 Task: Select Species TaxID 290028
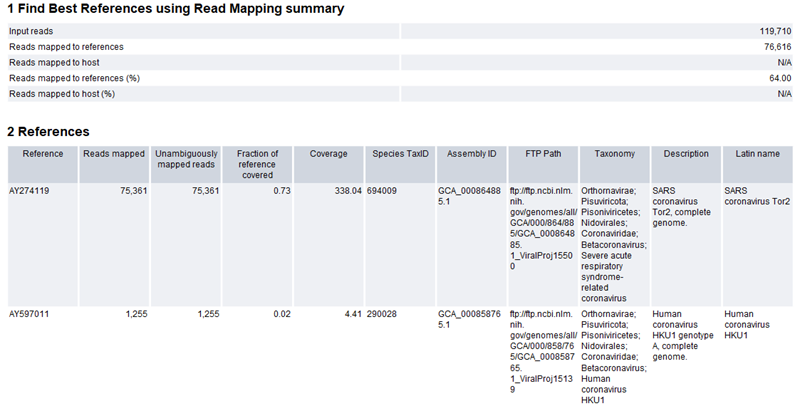[381, 314]
